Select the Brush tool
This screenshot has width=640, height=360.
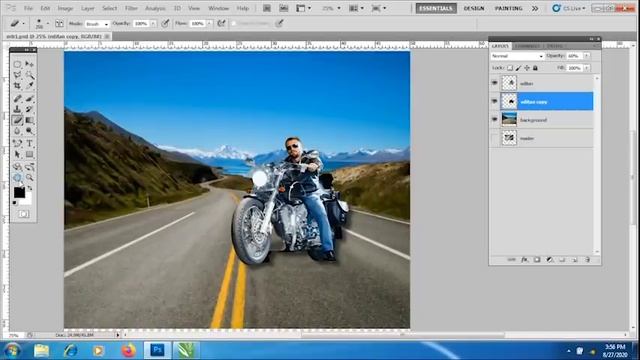[x=29, y=98]
